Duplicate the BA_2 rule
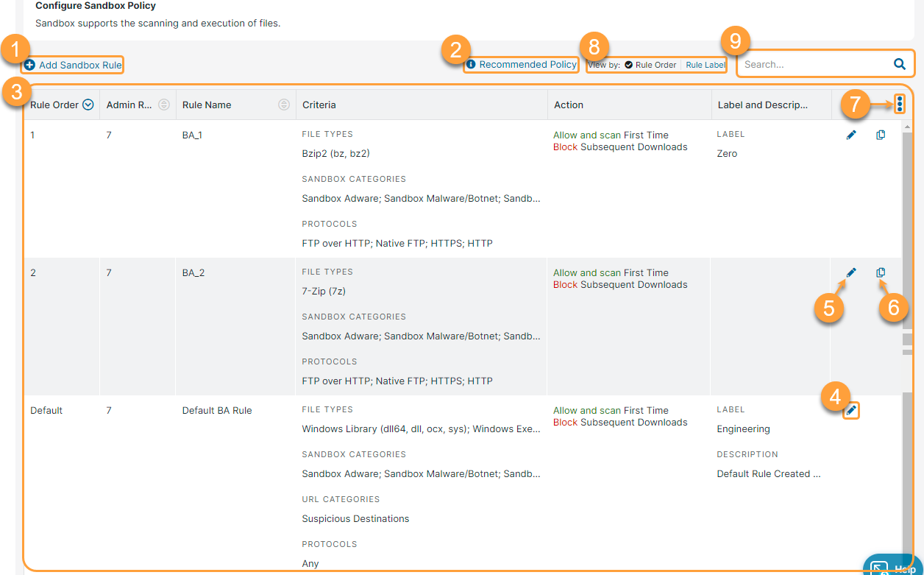The width and height of the screenshot is (924, 575). tap(881, 272)
